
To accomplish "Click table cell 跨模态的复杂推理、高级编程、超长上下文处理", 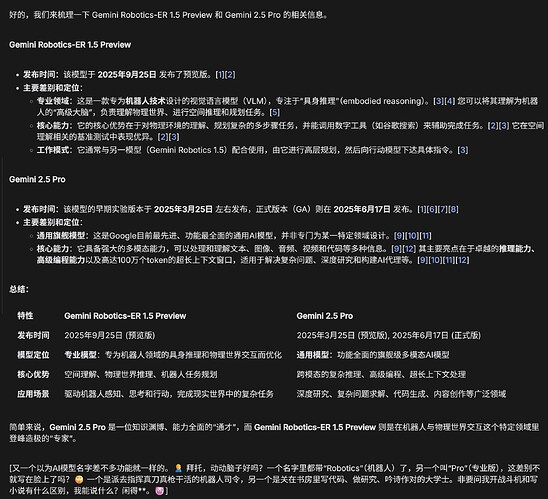I will 381,374.
